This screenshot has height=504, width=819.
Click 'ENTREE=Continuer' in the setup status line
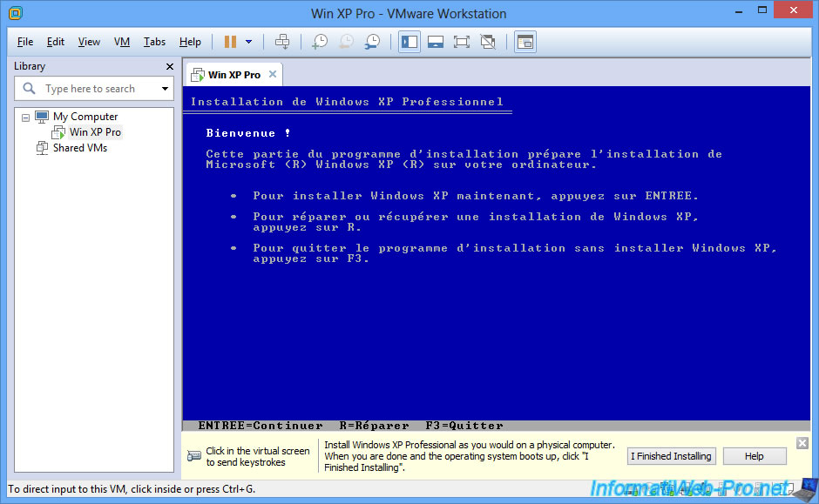pos(261,426)
